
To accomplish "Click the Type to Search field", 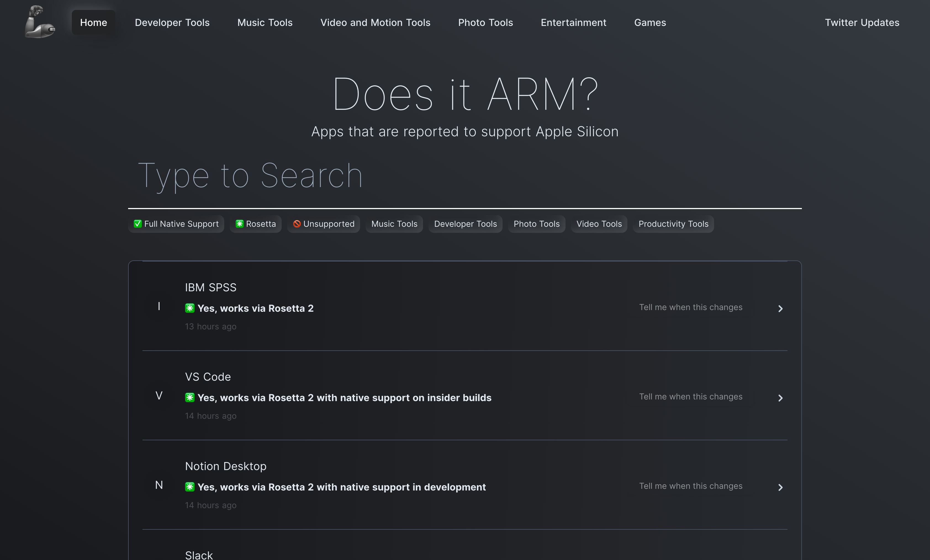I will [x=464, y=176].
